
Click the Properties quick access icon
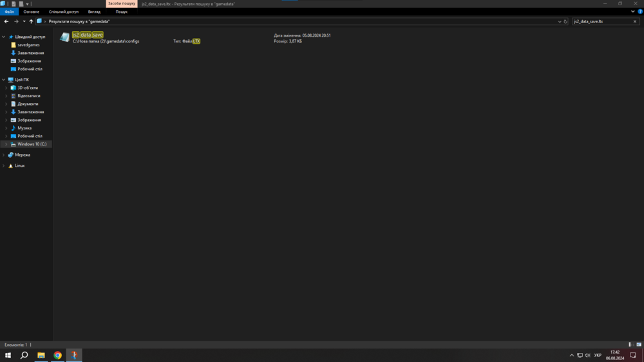coord(14,4)
